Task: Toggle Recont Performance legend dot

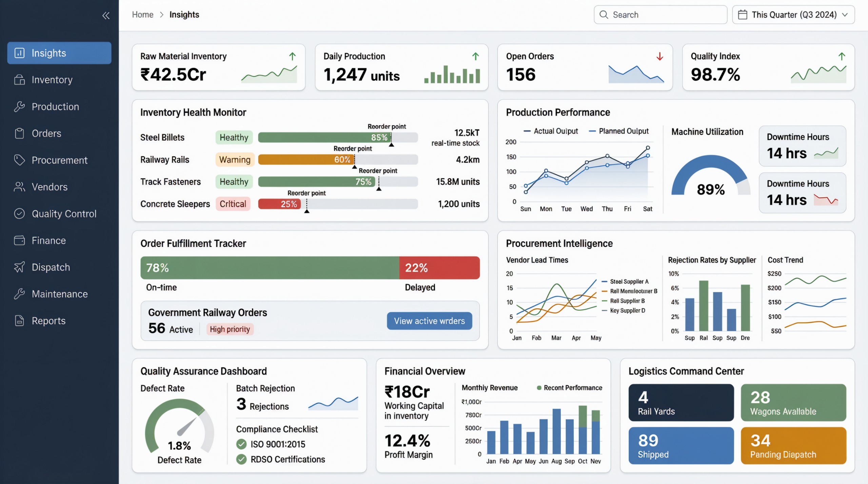Action: 539,388
